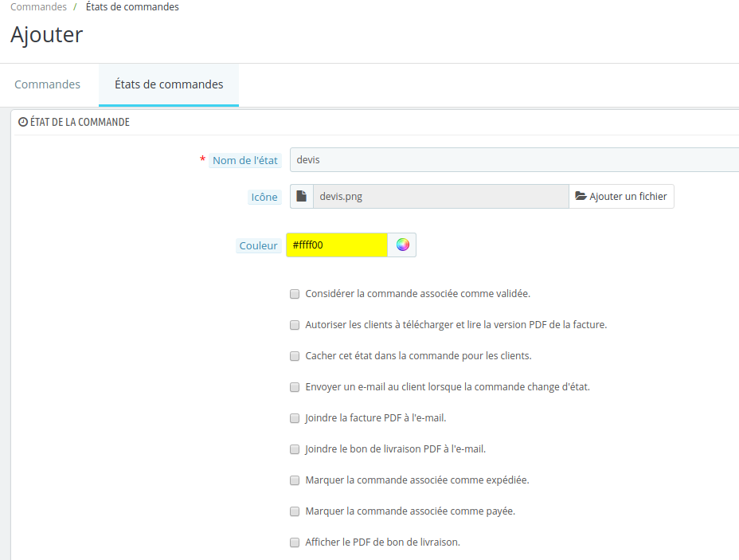Click the 'Icône' label
This screenshot has height=560, width=739.
click(264, 197)
